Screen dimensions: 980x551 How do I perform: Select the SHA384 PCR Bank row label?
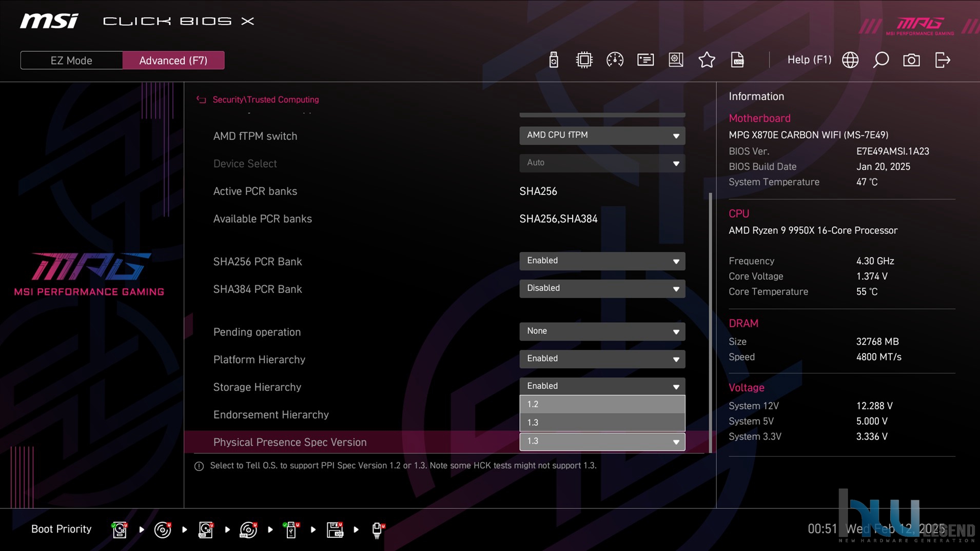(x=258, y=289)
